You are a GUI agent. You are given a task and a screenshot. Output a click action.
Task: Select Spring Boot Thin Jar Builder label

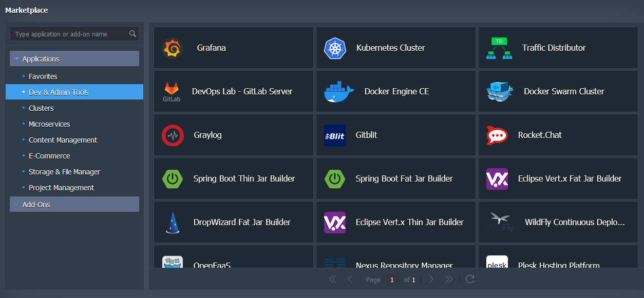244,179
